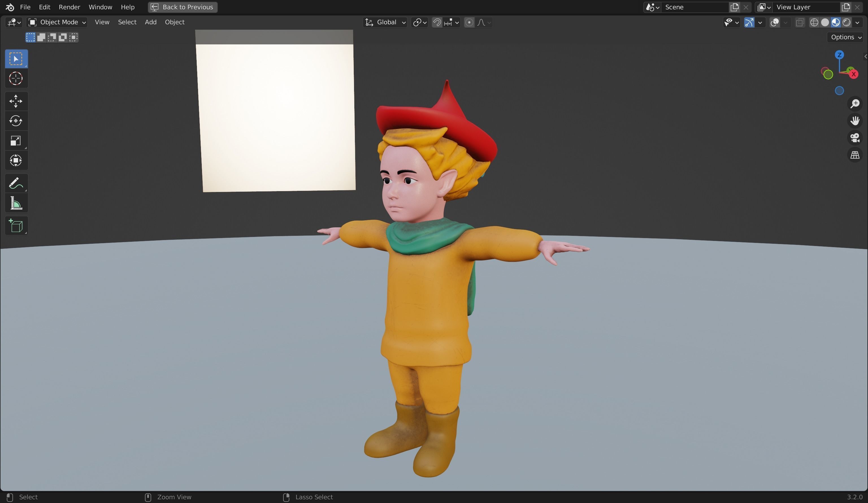Open shading options dropdown arrow
The width and height of the screenshot is (868, 503).
click(x=857, y=22)
